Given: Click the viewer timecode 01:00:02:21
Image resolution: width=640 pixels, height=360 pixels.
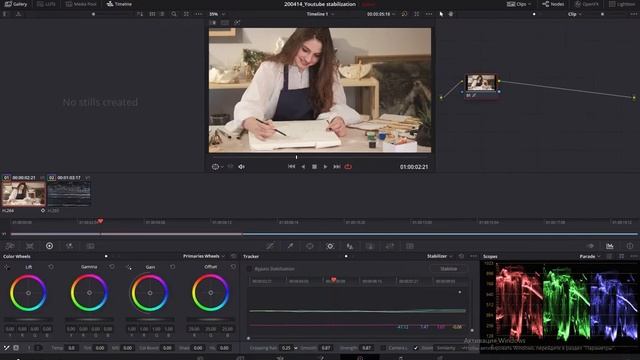Looking at the screenshot, I should [414, 167].
